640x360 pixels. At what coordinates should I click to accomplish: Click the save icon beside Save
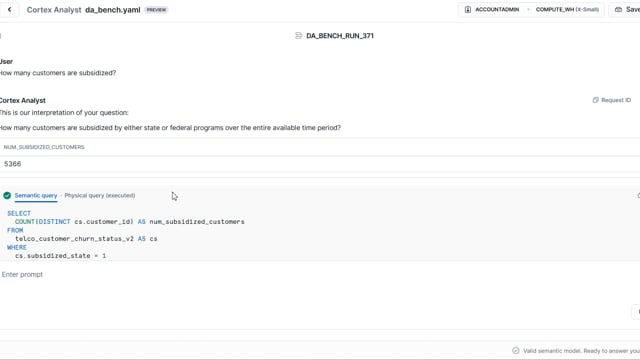point(618,9)
